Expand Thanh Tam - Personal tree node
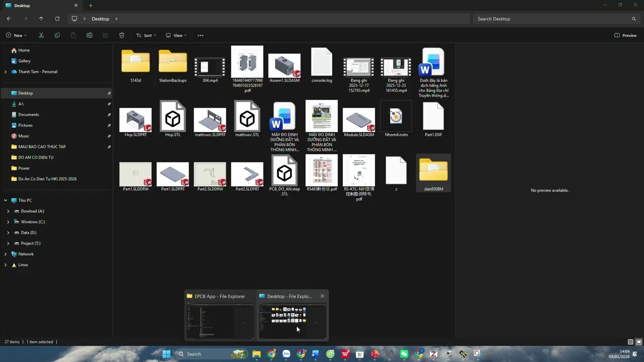This screenshot has height=362, width=644. pyautogui.click(x=6, y=72)
